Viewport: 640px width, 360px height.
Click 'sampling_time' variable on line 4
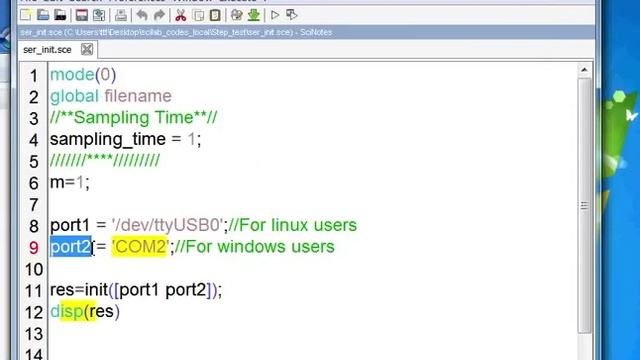(108, 140)
